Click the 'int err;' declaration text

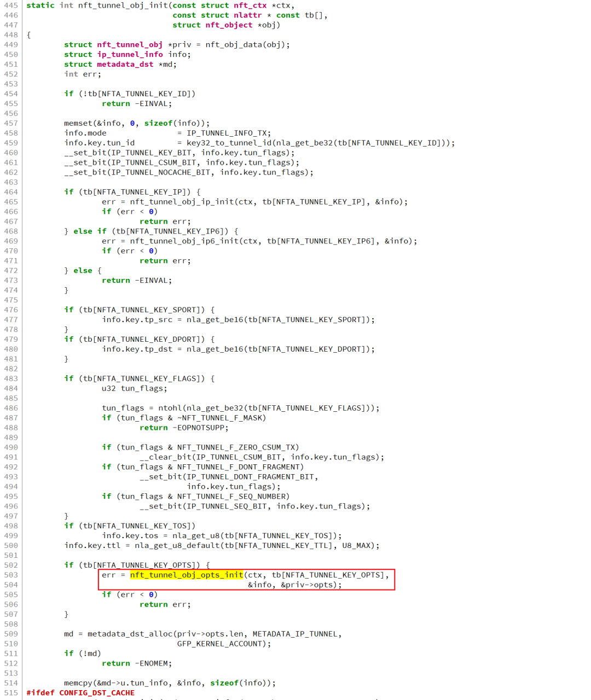tap(83, 74)
